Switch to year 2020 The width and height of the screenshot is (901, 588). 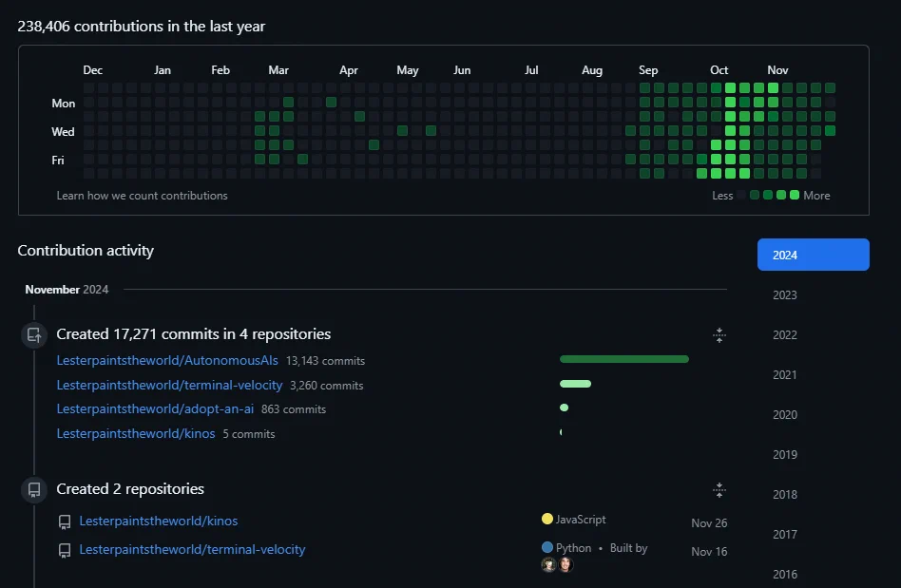click(784, 414)
